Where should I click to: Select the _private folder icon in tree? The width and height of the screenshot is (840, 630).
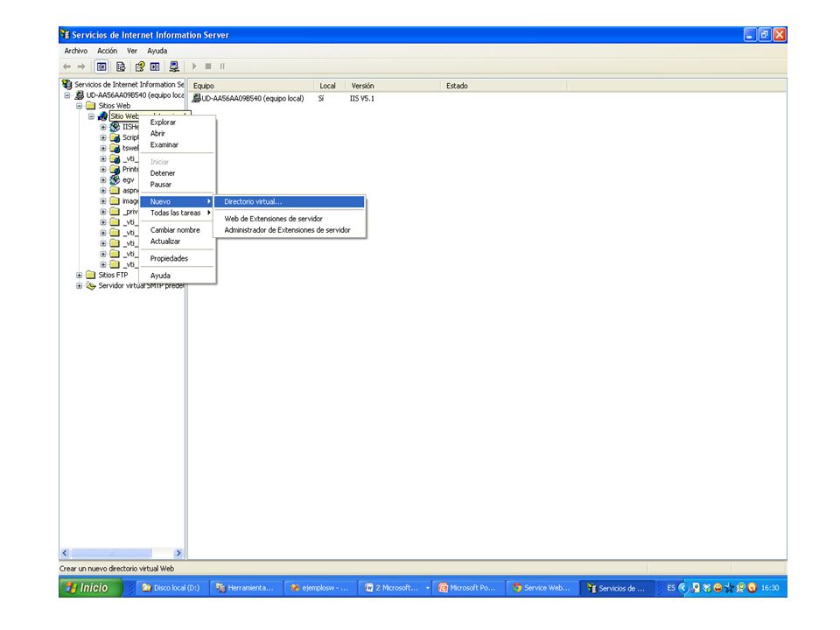pos(115,212)
